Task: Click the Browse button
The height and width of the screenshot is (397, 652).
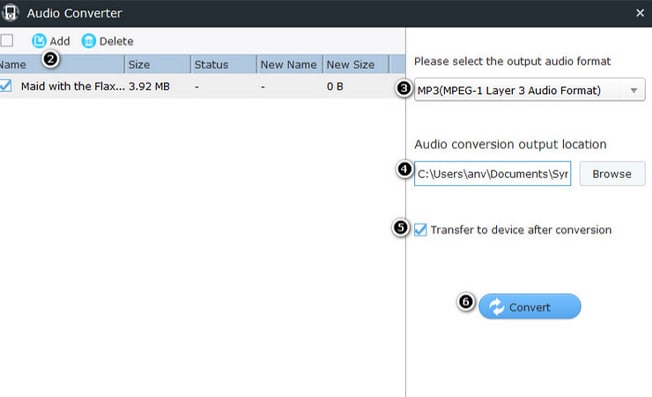Action: (x=612, y=174)
